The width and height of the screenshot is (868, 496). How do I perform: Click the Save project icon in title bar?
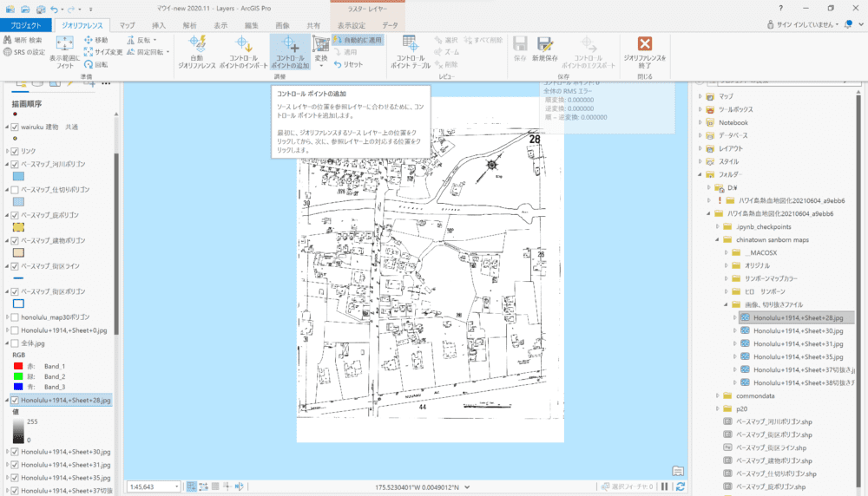click(x=41, y=9)
